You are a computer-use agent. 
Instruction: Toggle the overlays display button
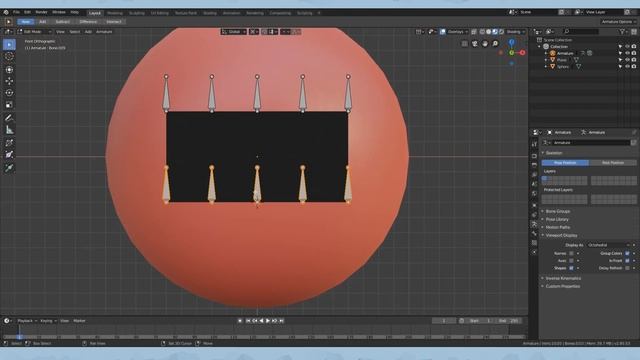point(442,31)
